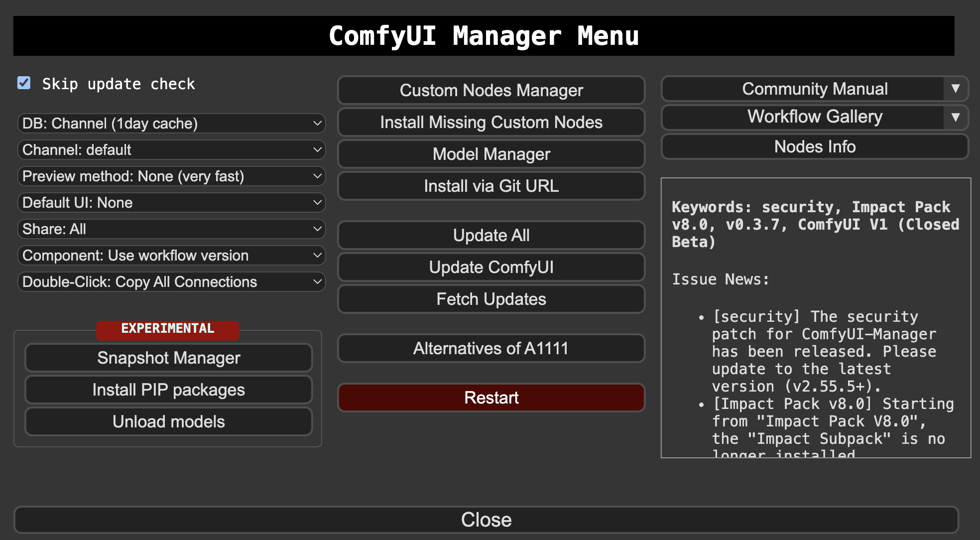Click Install PIP packages
The image size is (980, 540).
pyautogui.click(x=168, y=390)
